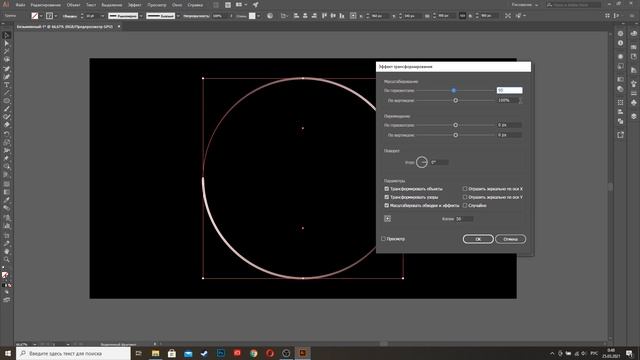Click the horizontal scale value field

pyautogui.click(x=509, y=90)
